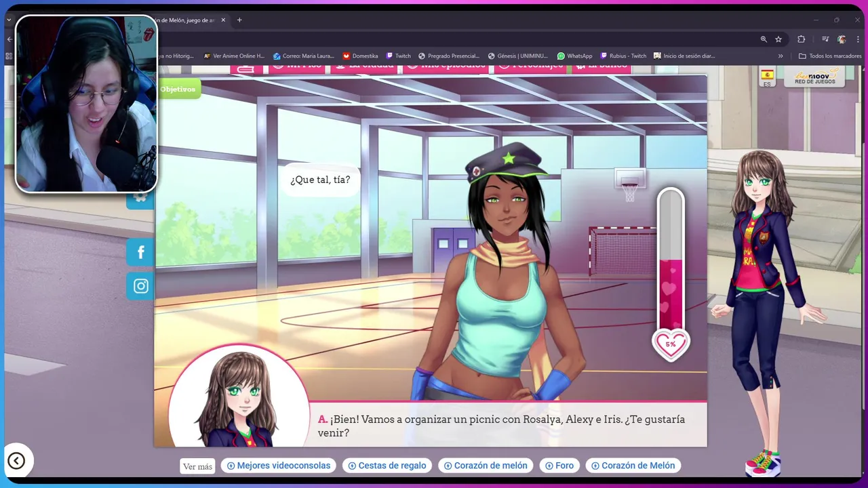Open the 'Inicio de sesión diar...' bookmark
This screenshot has width=868, height=488.
[x=684, y=56]
